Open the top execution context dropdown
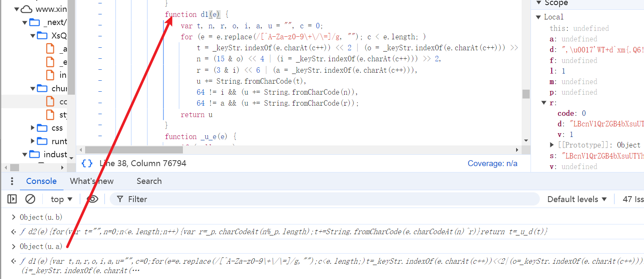This screenshot has width=644, height=279. coord(61,199)
